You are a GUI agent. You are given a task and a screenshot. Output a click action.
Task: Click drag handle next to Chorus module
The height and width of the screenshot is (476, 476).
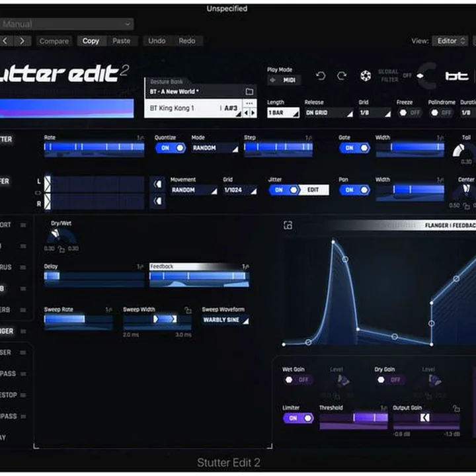click(23, 267)
